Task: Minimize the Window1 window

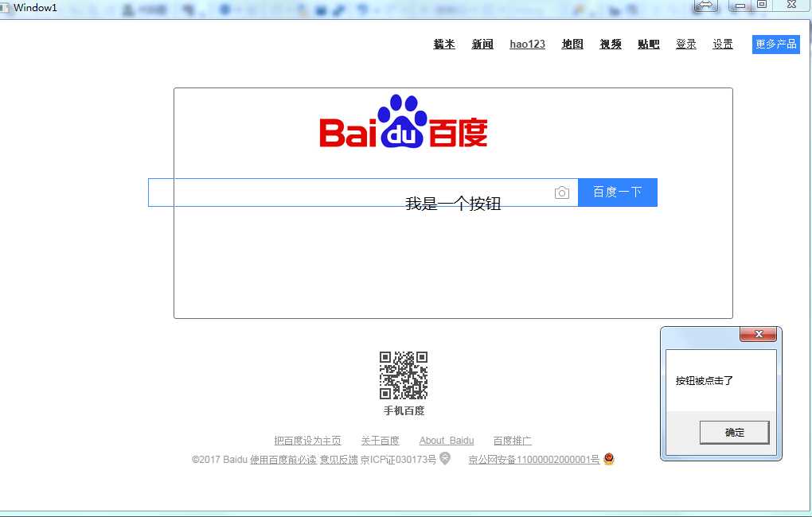Action: click(x=740, y=6)
